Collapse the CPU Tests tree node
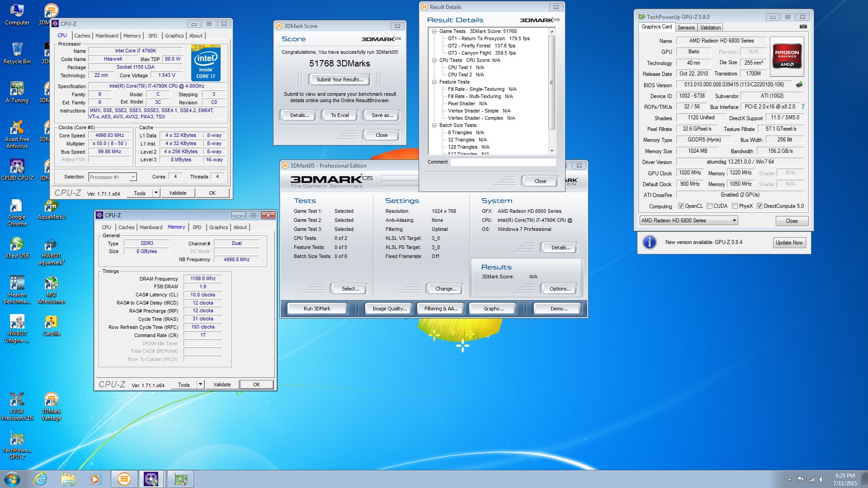Image resolution: width=868 pixels, height=488 pixels. [434, 61]
